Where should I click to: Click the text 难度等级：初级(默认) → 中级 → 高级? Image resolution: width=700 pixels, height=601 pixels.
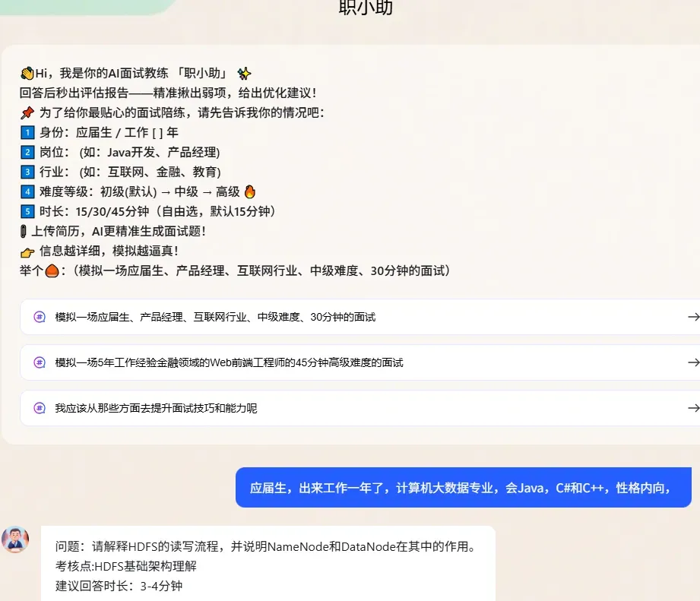tap(140, 192)
